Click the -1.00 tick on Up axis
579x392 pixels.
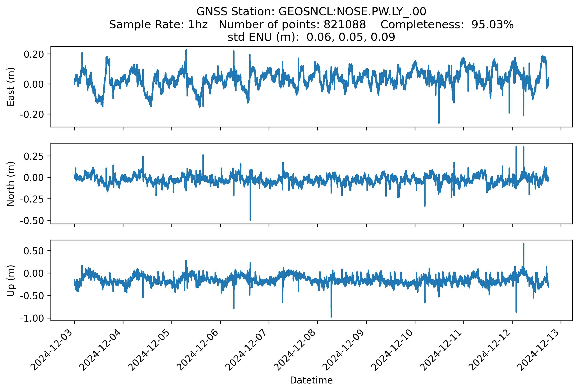pyautogui.click(x=32, y=318)
